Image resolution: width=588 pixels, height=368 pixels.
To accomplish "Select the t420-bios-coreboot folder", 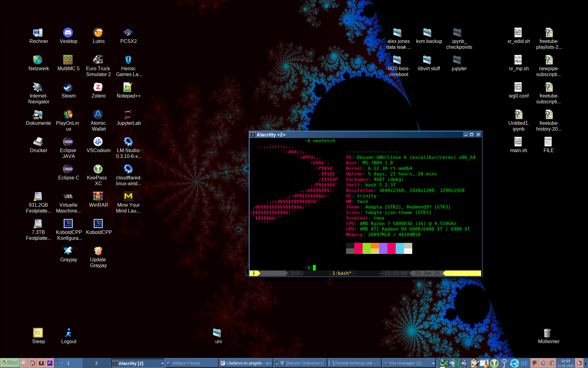I will (x=398, y=66).
